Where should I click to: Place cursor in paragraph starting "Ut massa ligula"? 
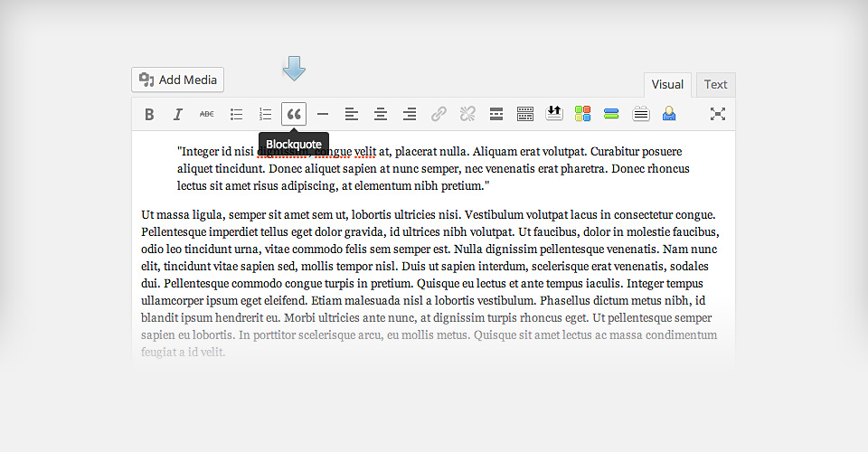tap(430, 283)
